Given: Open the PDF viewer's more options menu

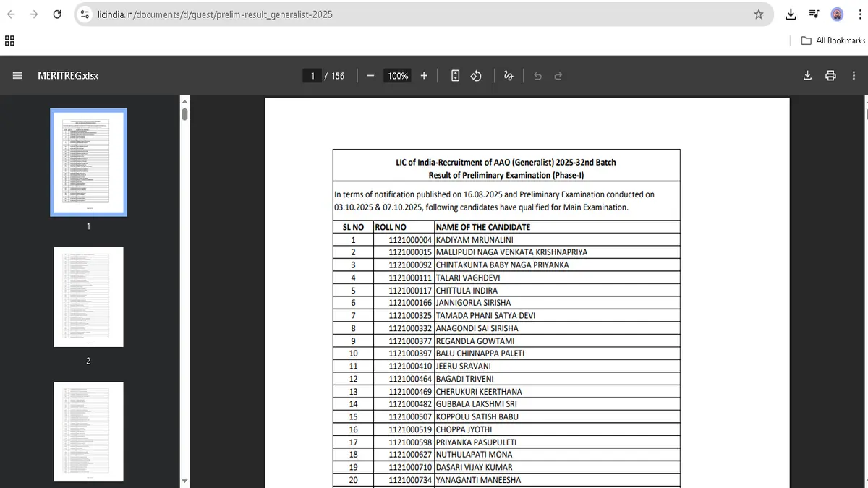Looking at the screenshot, I should point(854,75).
